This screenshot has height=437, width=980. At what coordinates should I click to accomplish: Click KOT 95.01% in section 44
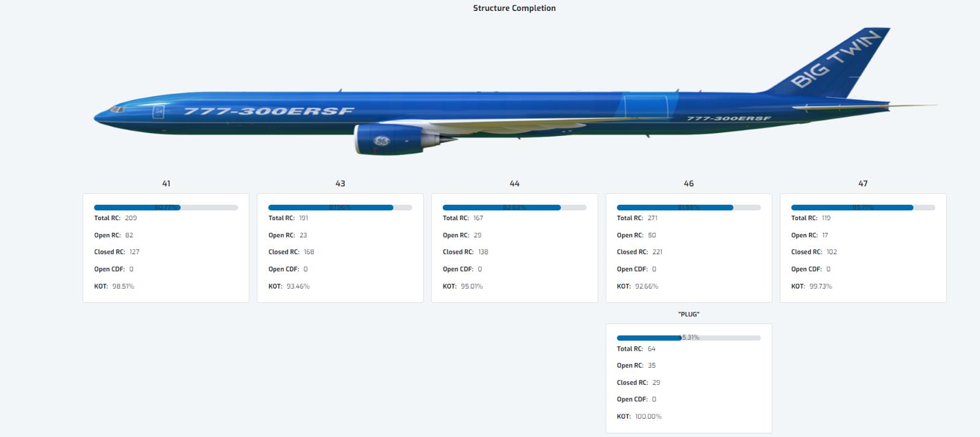click(x=463, y=286)
